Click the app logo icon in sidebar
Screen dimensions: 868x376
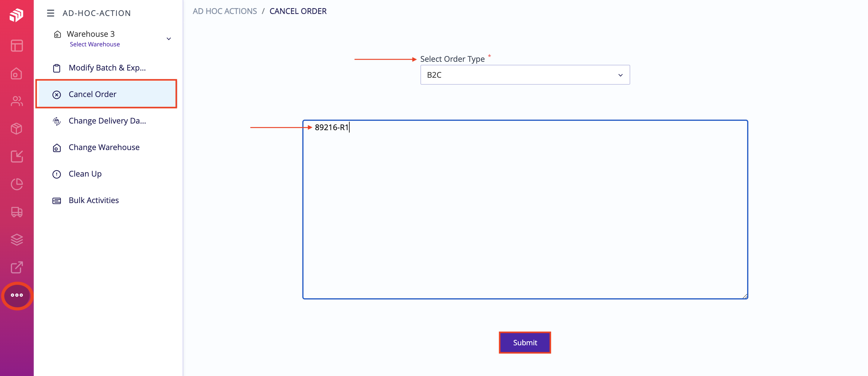pyautogui.click(x=16, y=15)
